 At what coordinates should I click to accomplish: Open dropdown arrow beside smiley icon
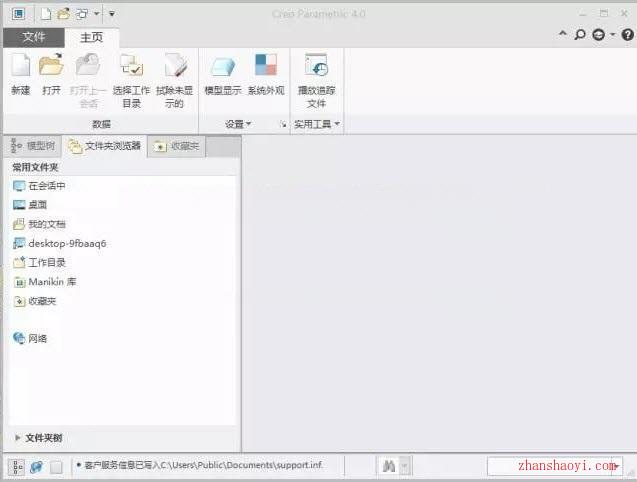(613, 35)
